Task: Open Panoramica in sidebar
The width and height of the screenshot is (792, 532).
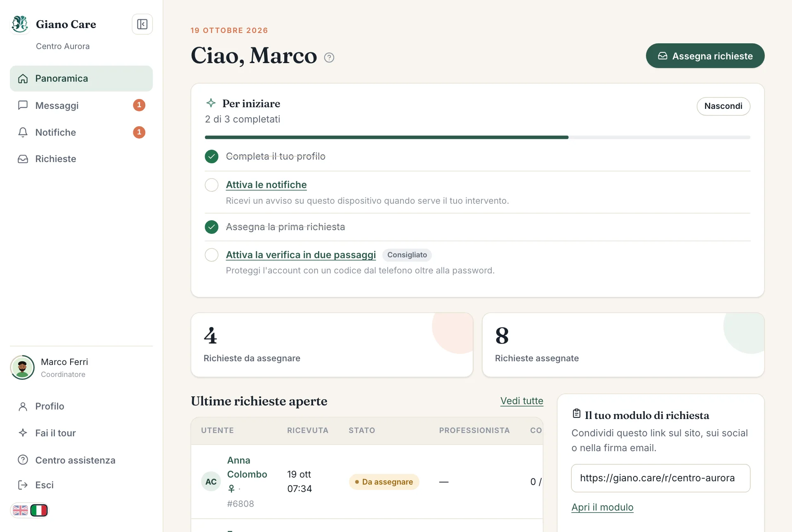Action: (x=81, y=78)
